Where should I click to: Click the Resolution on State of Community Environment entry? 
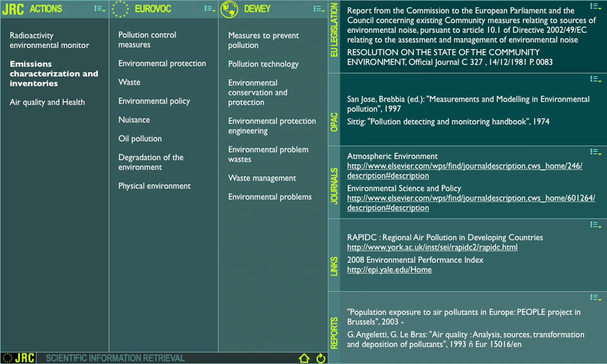tap(450, 57)
